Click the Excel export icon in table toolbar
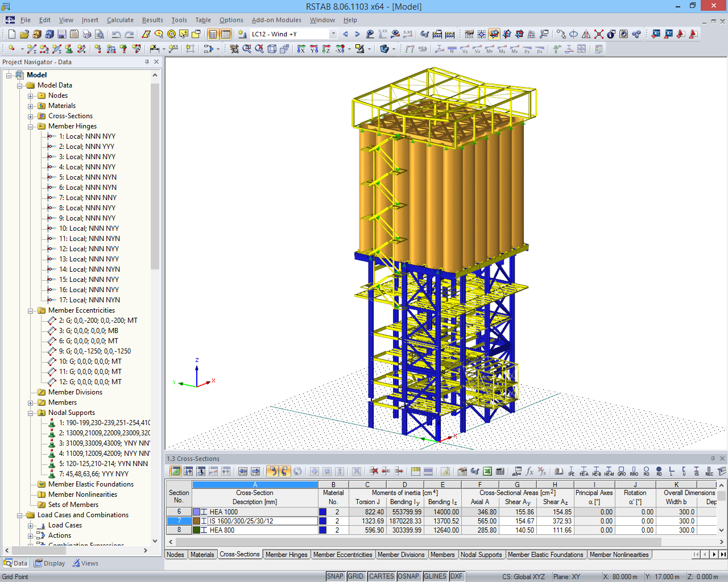Viewport: 728px width, 582px height. click(487, 471)
